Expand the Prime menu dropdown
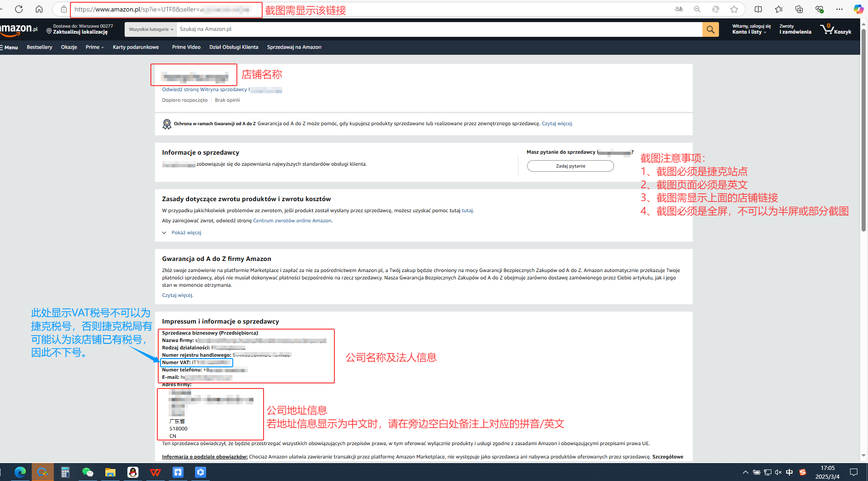 coord(94,47)
